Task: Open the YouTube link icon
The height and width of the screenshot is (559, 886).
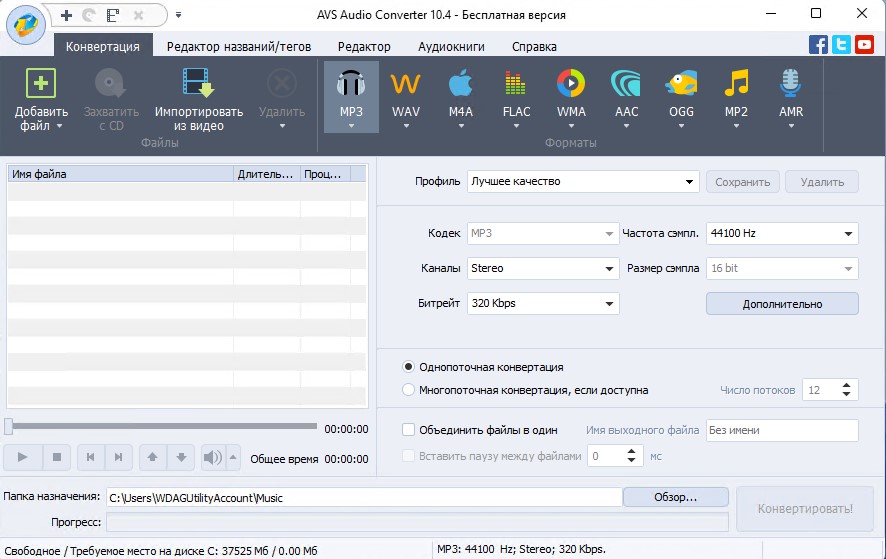Action: click(x=865, y=44)
